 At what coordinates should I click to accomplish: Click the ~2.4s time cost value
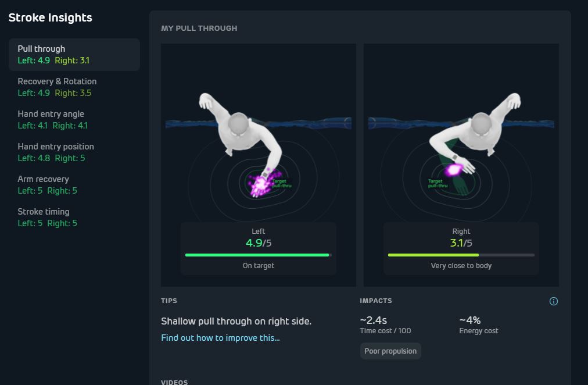point(374,320)
